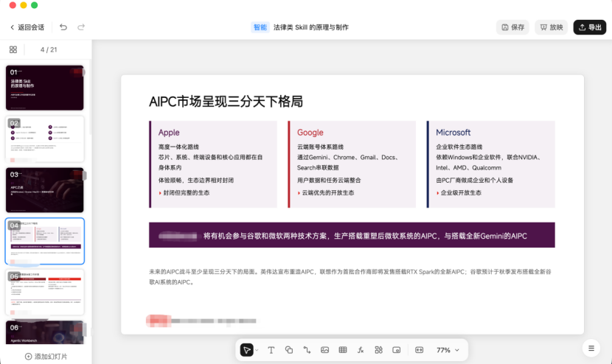Click 添加幻灯片 to add a slide
612x364 pixels.
point(46,356)
